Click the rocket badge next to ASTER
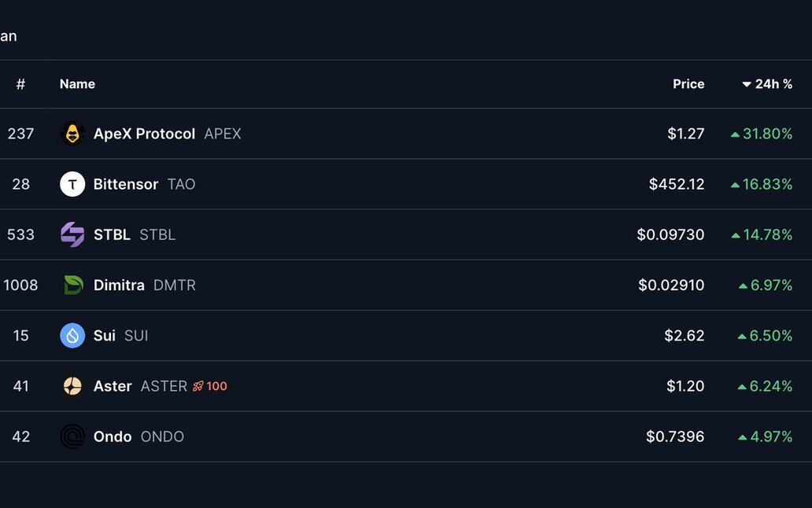This screenshot has height=508, width=812. pyautogui.click(x=210, y=386)
